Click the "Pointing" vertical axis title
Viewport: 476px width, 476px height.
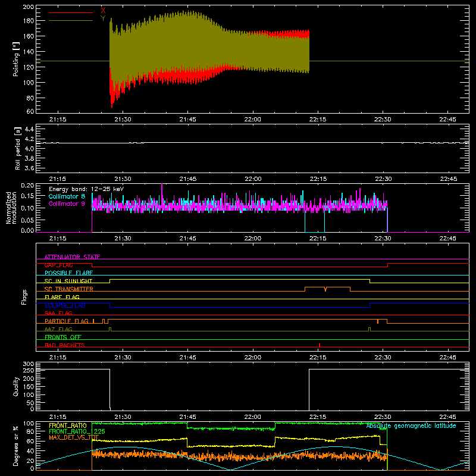(x=16, y=59)
